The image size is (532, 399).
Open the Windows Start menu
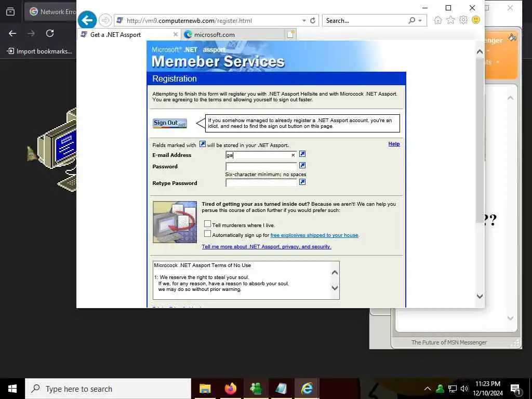[12, 389]
